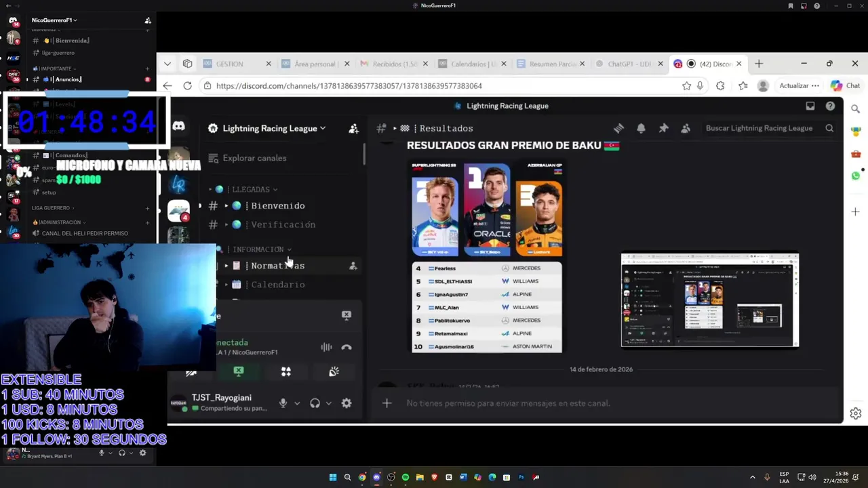Open the Threads icon in the Resultados header
Screen dimensions: 868x488
[x=618, y=128]
